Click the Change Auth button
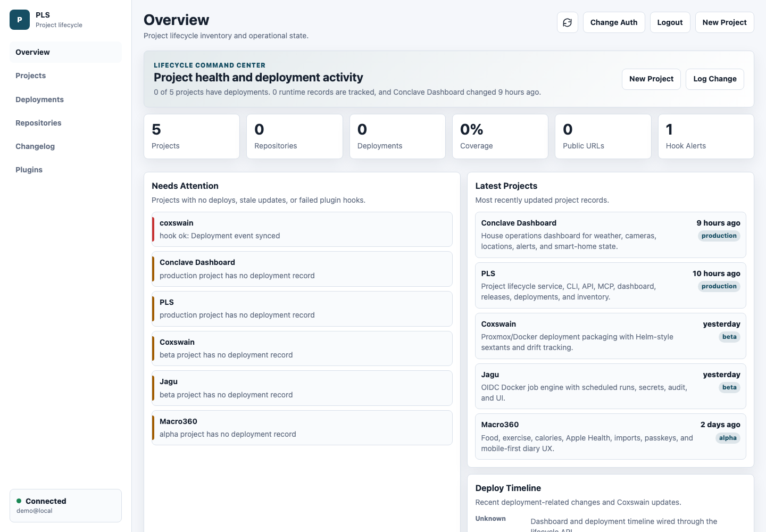The height and width of the screenshot is (532, 766). (x=614, y=22)
